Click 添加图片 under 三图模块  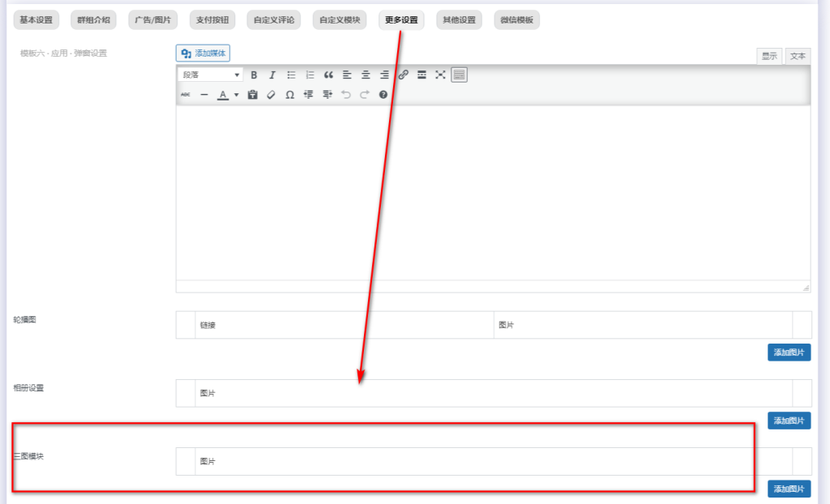789,489
